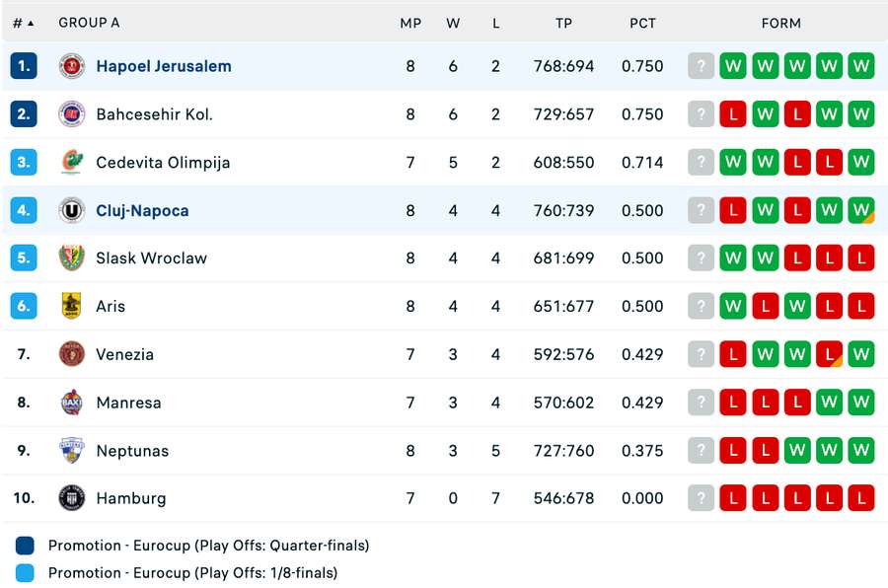Image resolution: width=888 pixels, height=588 pixels.
Task: Sort table by TP column header
Action: click(563, 23)
